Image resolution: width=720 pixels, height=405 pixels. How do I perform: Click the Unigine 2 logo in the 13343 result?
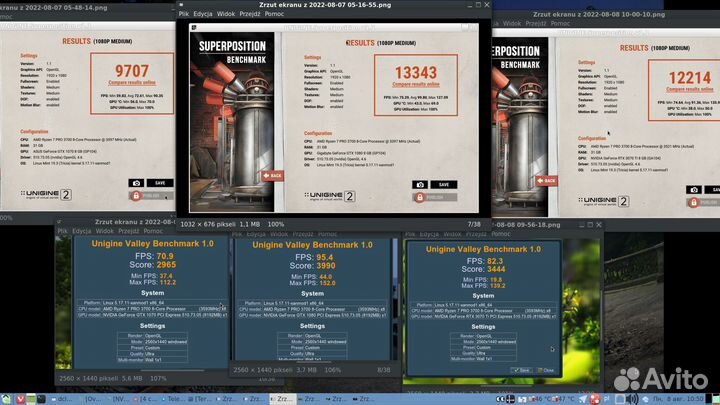pos(329,196)
